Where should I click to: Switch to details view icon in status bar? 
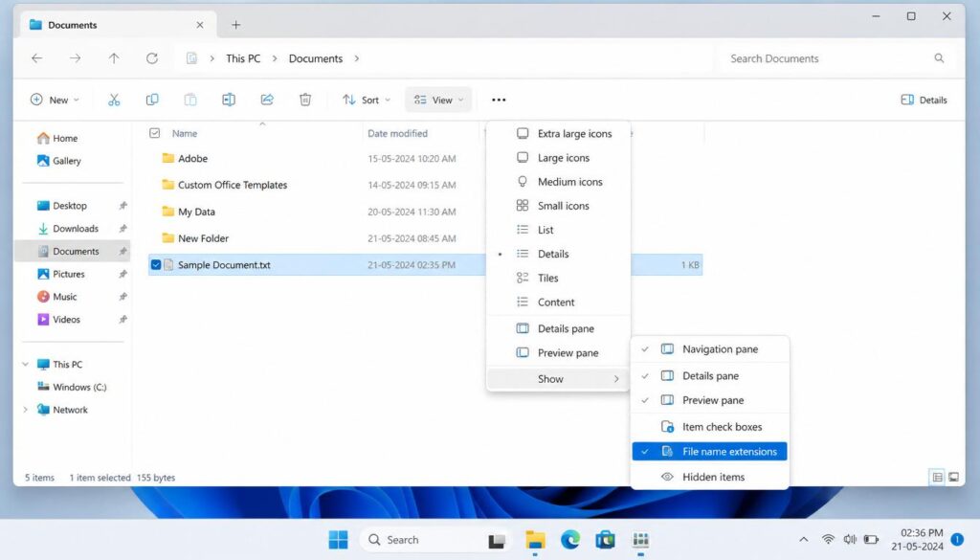pos(938,478)
